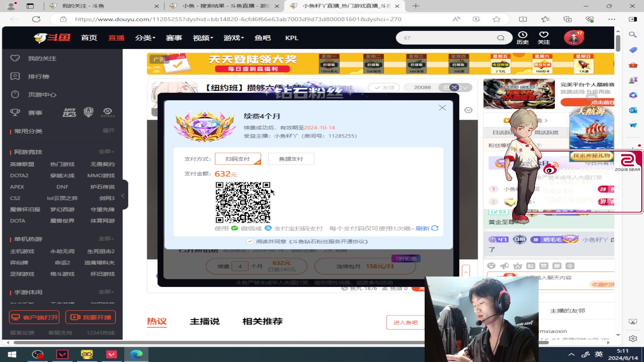Screen dimensions: 644x362
Task: Click the 进入鱼吧 button
Action: pyautogui.click(x=405, y=322)
